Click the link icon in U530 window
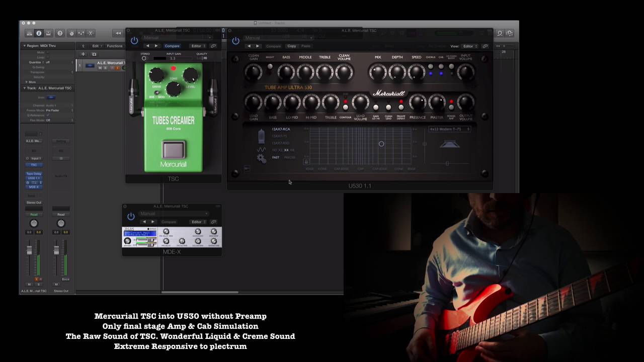This screenshot has width=644, height=362. click(x=485, y=46)
